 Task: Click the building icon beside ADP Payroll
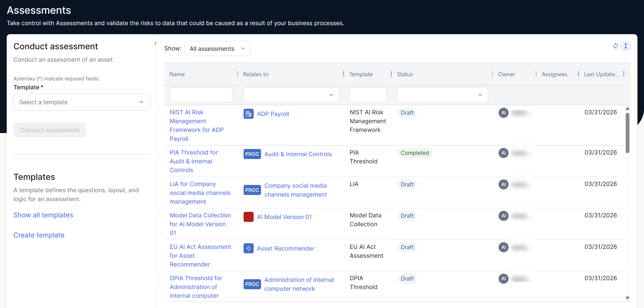click(248, 114)
